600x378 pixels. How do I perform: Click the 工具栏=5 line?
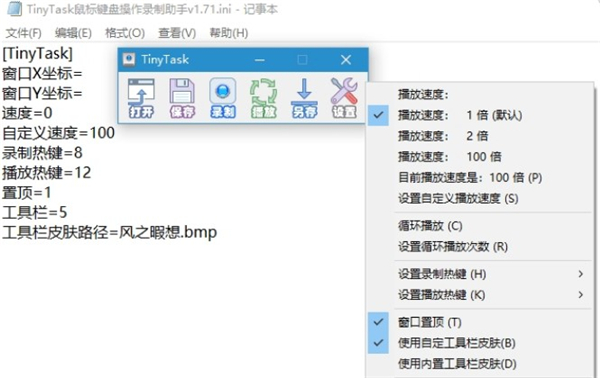coord(34,212)
